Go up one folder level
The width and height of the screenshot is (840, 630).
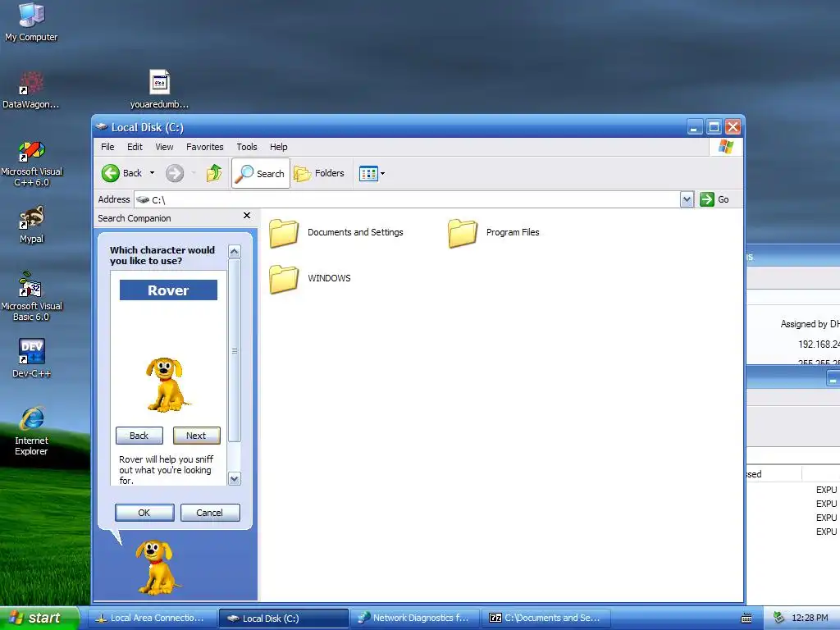coord(214,173)
